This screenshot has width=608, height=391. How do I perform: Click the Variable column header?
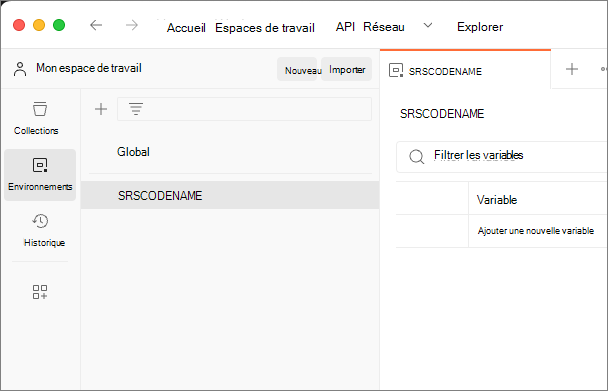click(x=538, y=198)
